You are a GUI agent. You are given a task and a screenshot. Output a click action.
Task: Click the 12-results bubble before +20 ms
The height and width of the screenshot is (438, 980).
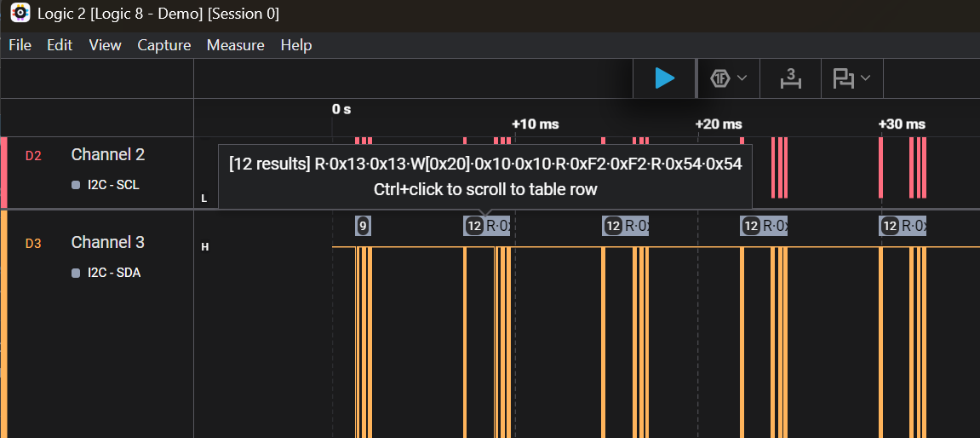tap(625, 226)
